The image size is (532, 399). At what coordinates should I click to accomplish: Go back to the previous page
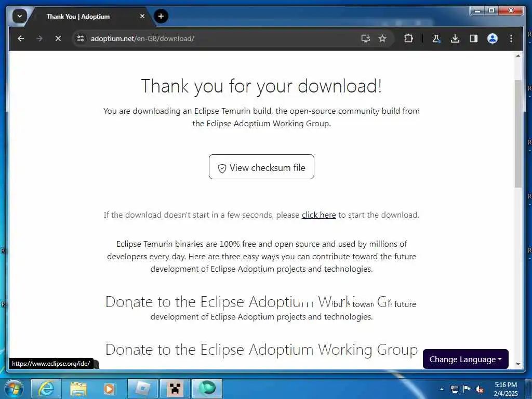(21, 38)
